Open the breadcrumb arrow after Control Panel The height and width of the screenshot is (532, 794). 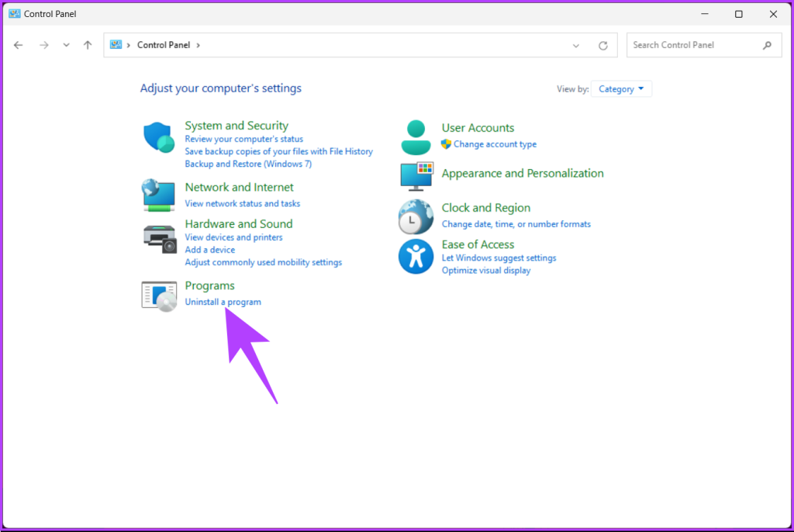tap(198, 45)
